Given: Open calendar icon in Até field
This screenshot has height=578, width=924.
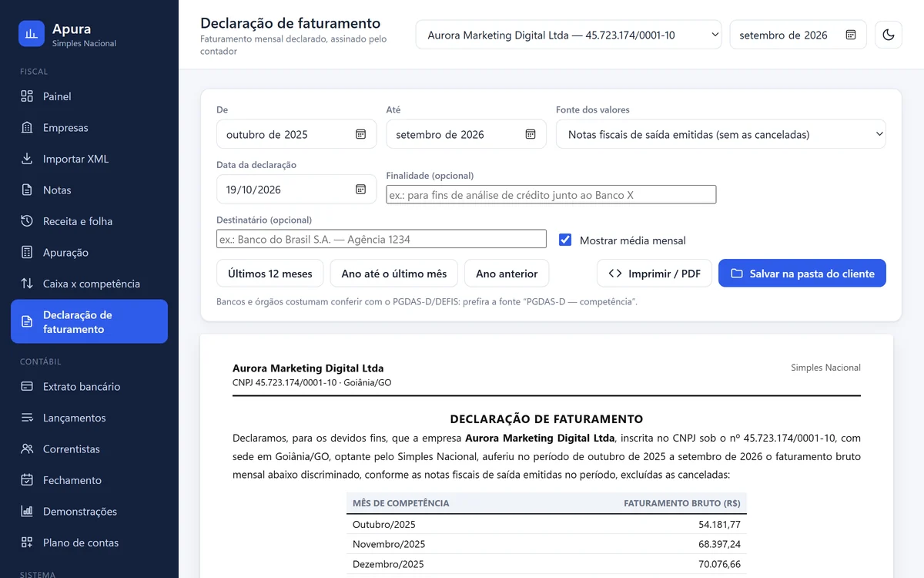Looking at the screenshot, I should tap(531, 134).
